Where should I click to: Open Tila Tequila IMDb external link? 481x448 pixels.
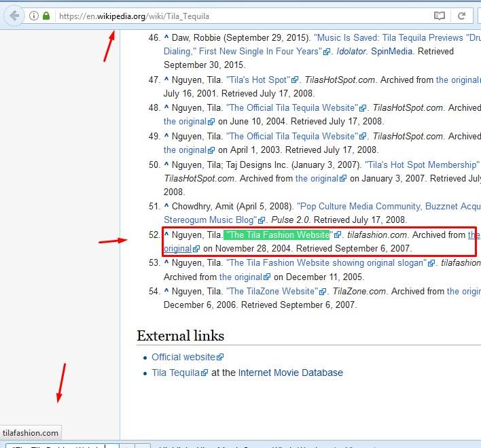point(175,373)
